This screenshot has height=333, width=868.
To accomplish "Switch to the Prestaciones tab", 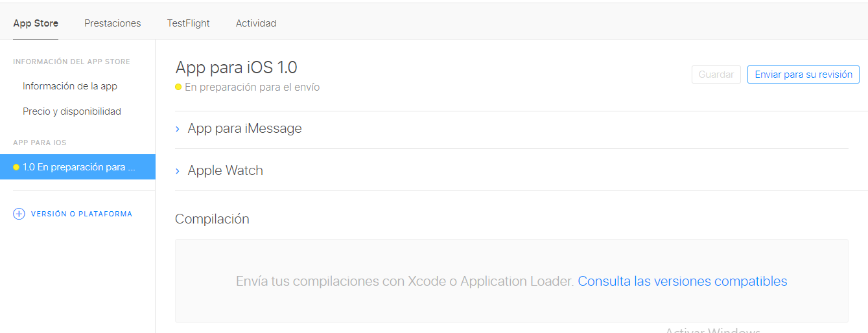I will [112, 23].
